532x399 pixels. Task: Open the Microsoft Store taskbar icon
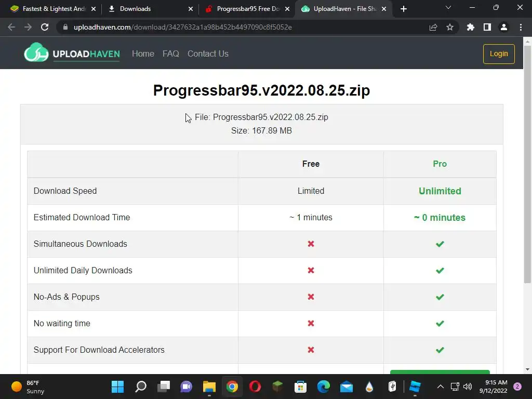[x=300, y=387]
